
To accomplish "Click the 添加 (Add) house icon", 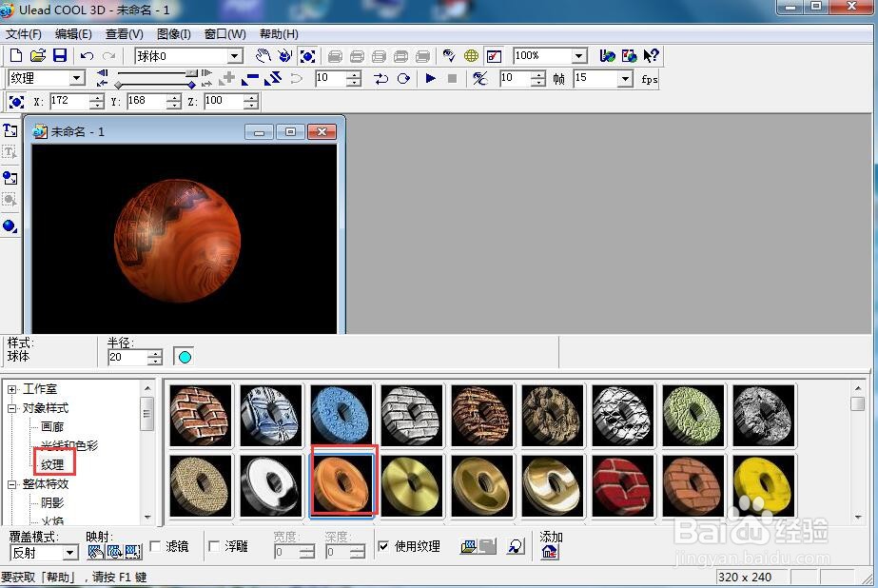I will point(549,551).
